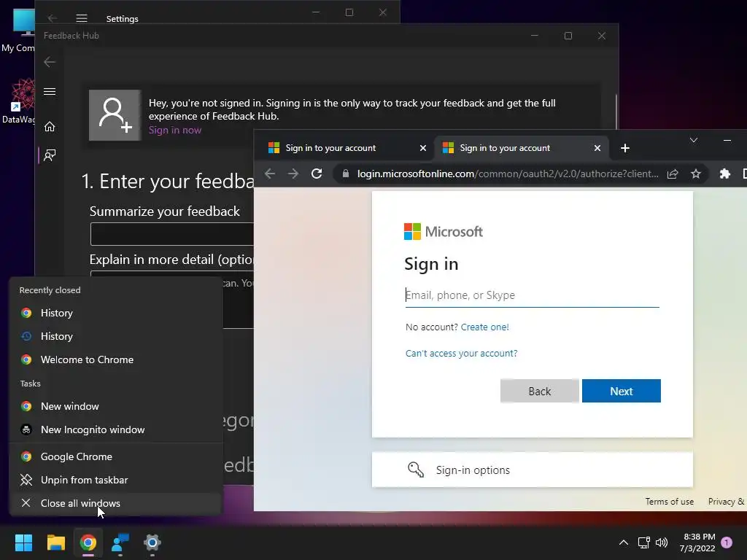
Task: Select the DataWag desktop shortcut
Action: point(18,101)
